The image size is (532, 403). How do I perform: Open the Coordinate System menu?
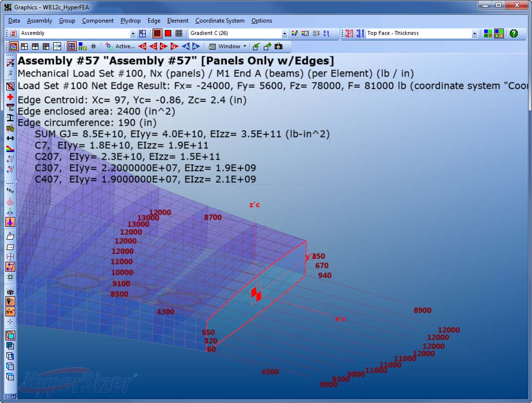219,21
